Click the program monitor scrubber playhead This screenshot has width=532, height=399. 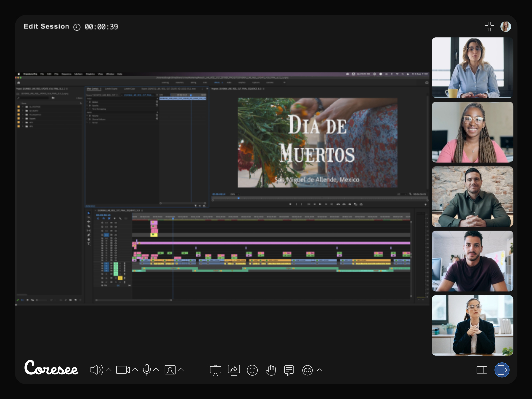(x=238, y=198)
